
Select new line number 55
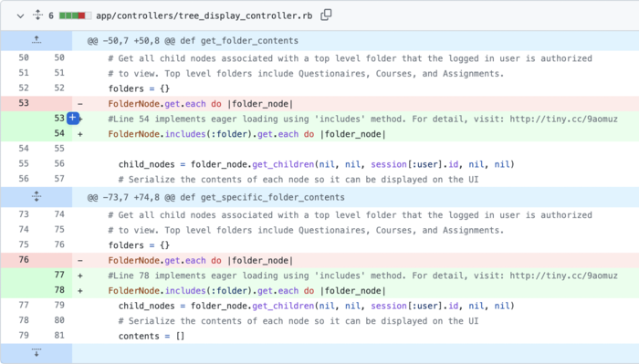coord(59,149)
